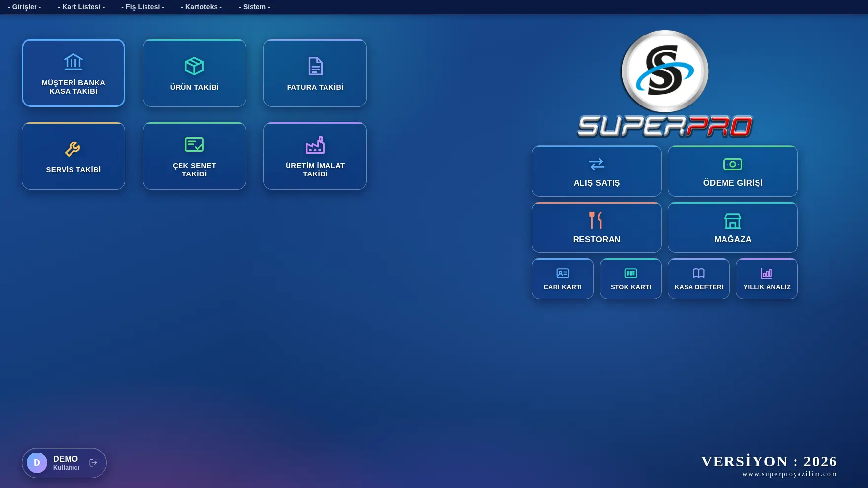
Task: Open the Girişler menu
Action: click(x=25, y=7)
